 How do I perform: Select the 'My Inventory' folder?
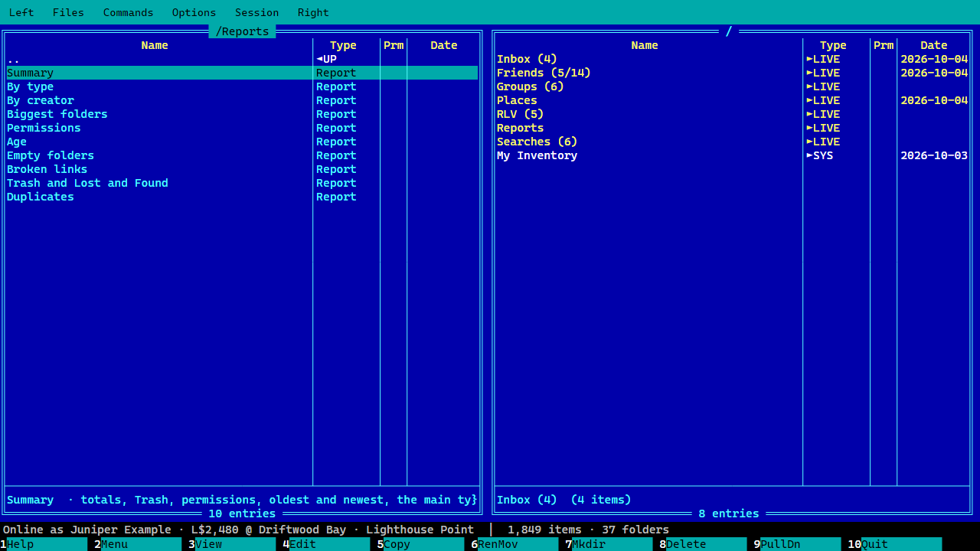point(732,155)
